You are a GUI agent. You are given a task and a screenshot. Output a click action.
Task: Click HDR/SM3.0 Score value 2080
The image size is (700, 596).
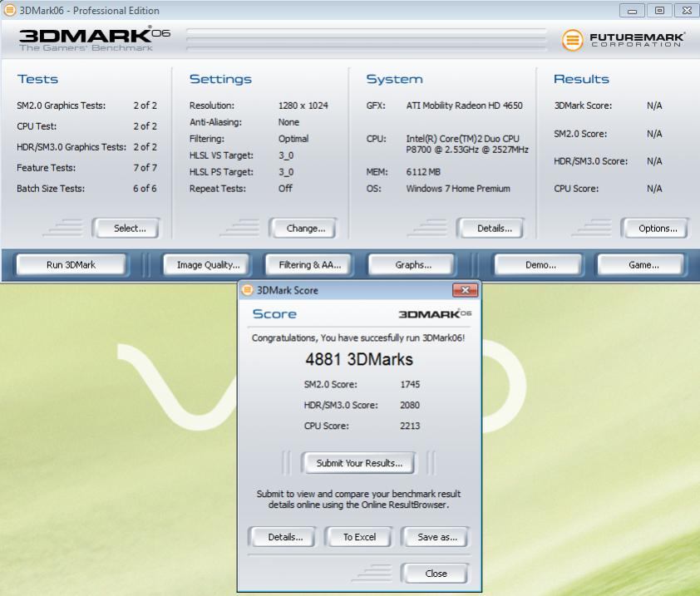(410, 405)
